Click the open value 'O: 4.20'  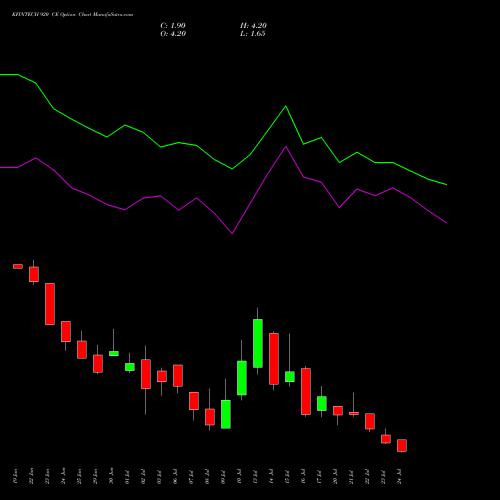[173, 34]
